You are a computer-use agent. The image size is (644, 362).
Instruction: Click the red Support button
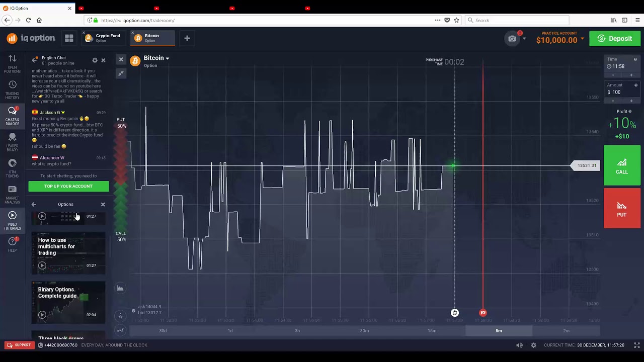pyautogui.click(x=19, y=345)
